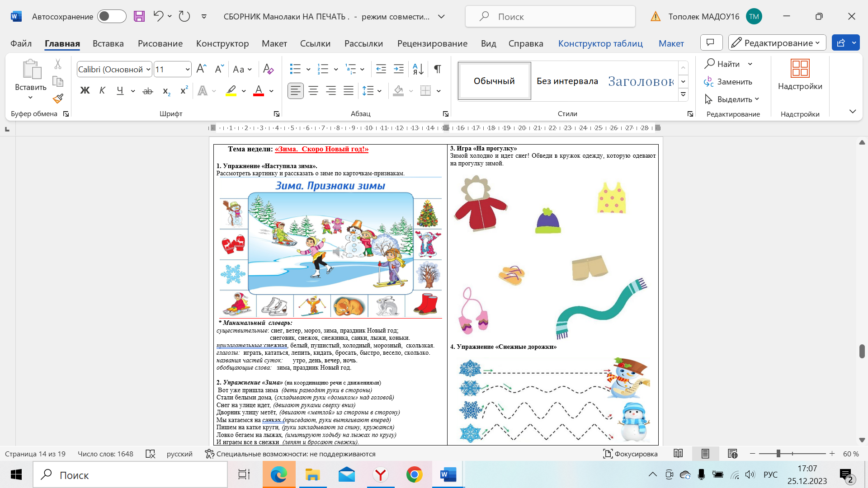The width and height of the screenshot is (868, 488).
Task: Click the Clear Formatting eraser icon
Action: [x=268, y=69]
